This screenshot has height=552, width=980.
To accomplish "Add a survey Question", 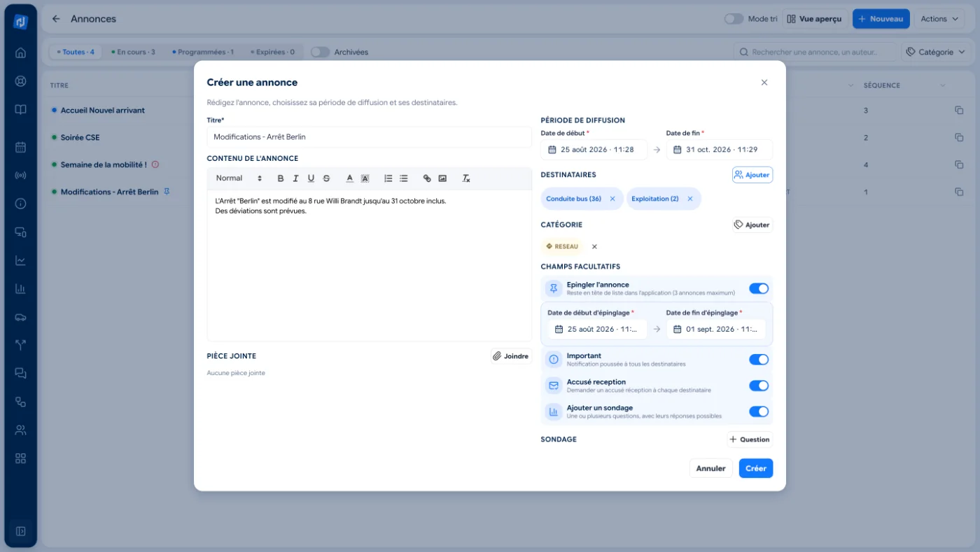I will pyautogui.click(x=749, y=439).
